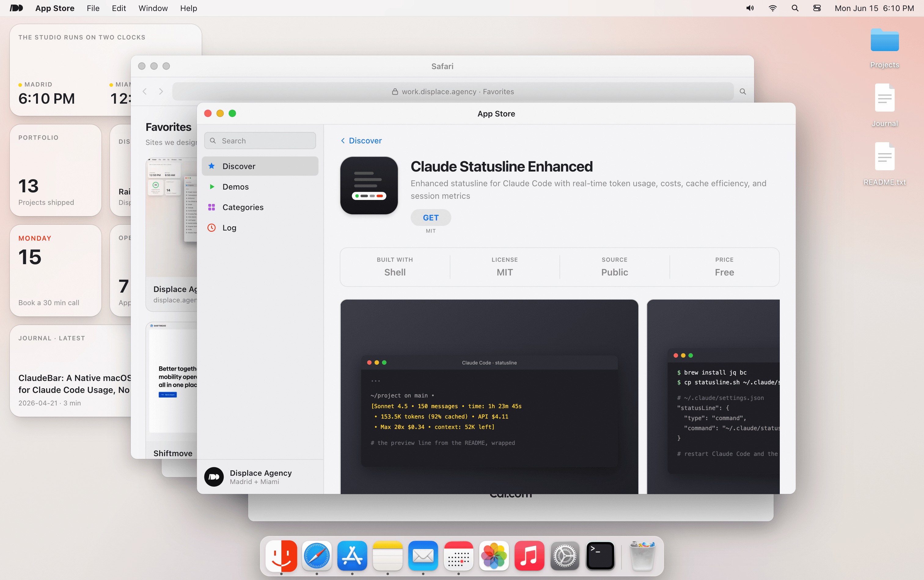Viewport: 924px width, 580px height.
Task: Click the purple grid icon beside Categories
Action: coord(211,207)
